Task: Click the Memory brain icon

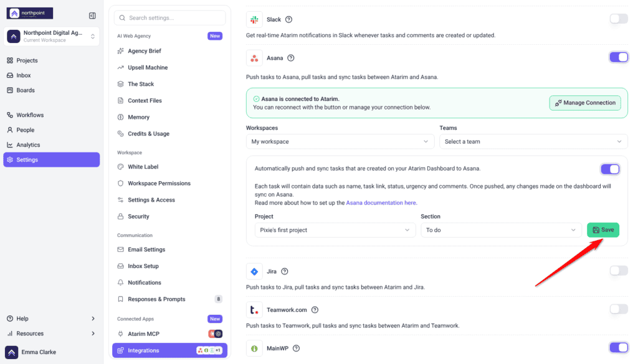Action: coord(120,117)
